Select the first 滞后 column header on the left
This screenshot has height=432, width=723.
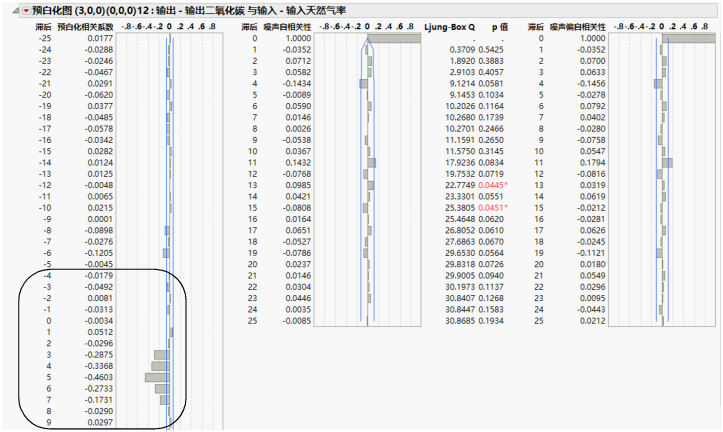coord(44,27)
